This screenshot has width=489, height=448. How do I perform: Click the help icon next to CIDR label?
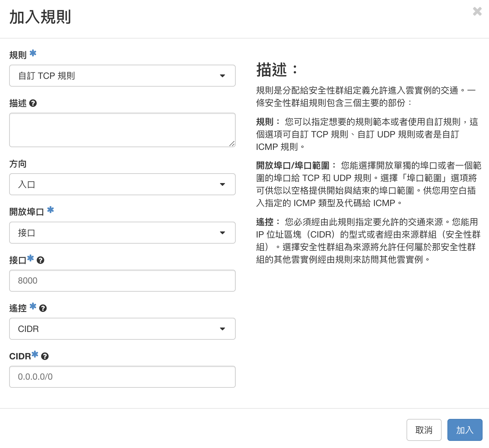45,356
